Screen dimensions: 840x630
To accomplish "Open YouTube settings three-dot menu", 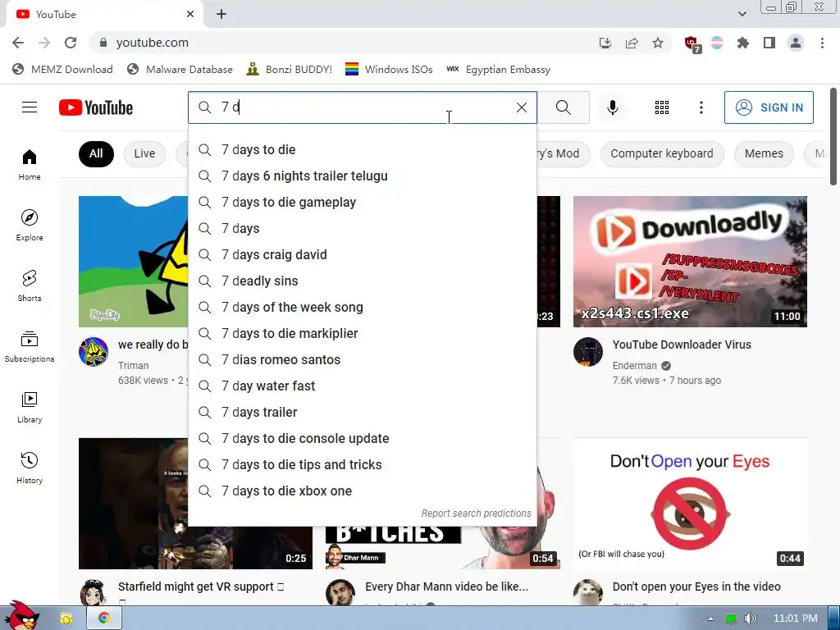I will 701,107.
